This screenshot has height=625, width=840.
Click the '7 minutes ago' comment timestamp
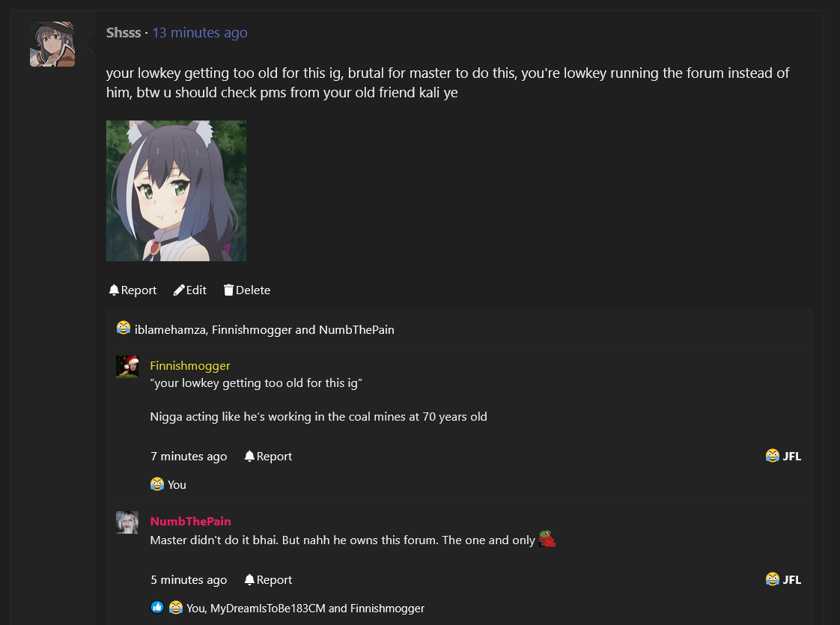tap(189, 457)
